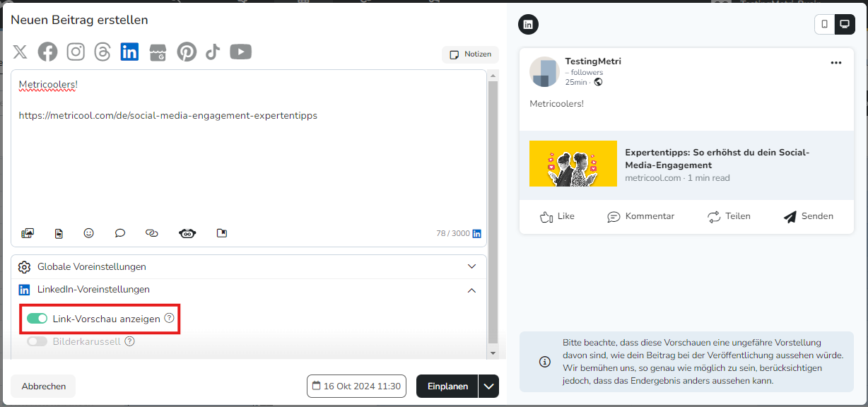Toggle the Bilderkarussell switch
This screenshot has height=407, width=868.
[x=37, y=341]
